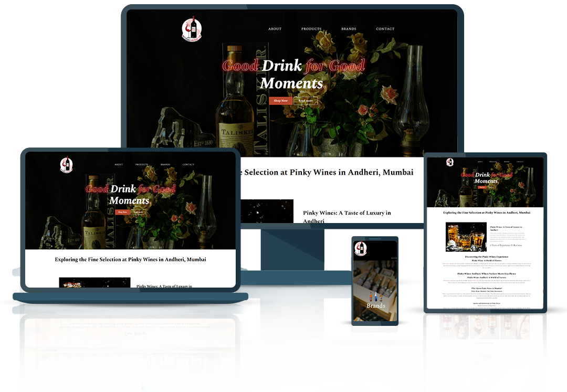Image resolution: width=567 pixels, height=392 pixels.
Task: Click Shop Now button on laptop screen
Action: click(122, 211)
